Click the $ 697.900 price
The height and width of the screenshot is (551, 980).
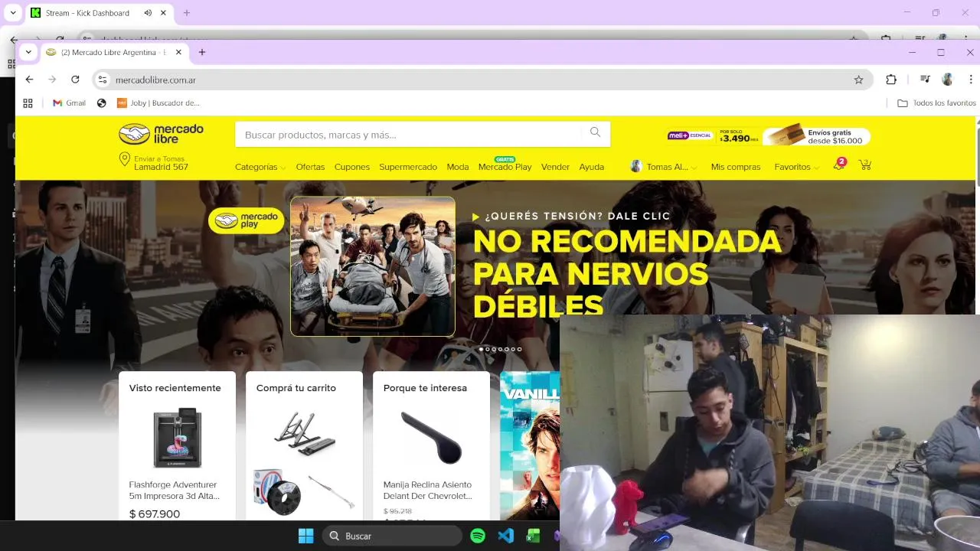click(155, 514)
